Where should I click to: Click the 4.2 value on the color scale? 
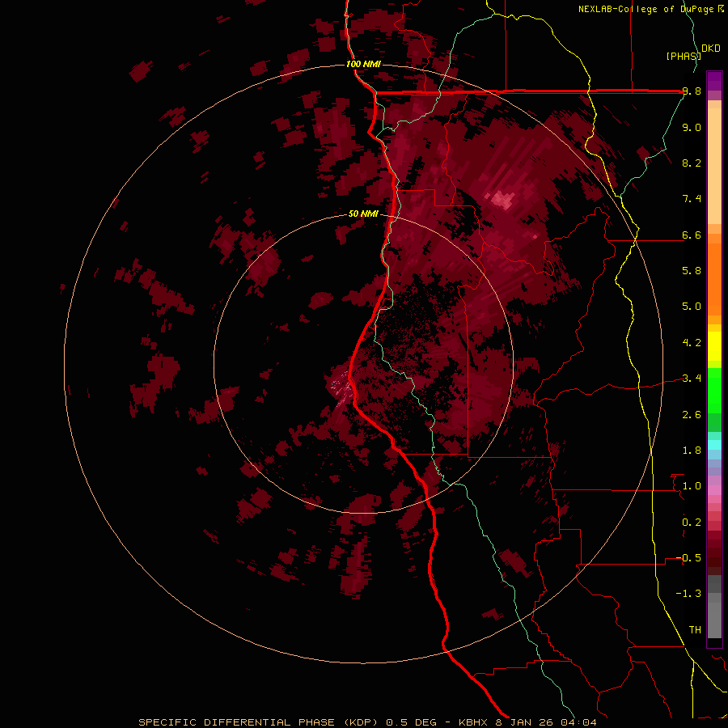click(x=692, y=343)
